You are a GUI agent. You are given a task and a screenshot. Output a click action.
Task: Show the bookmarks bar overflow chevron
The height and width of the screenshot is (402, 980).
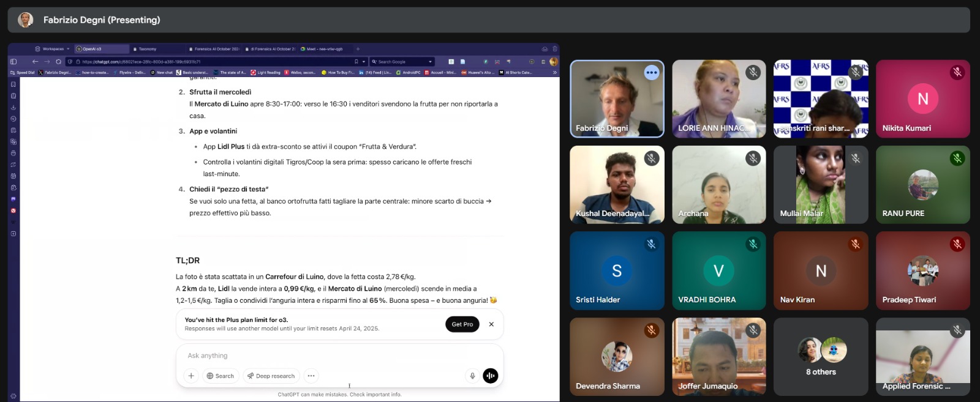point(555,72)
